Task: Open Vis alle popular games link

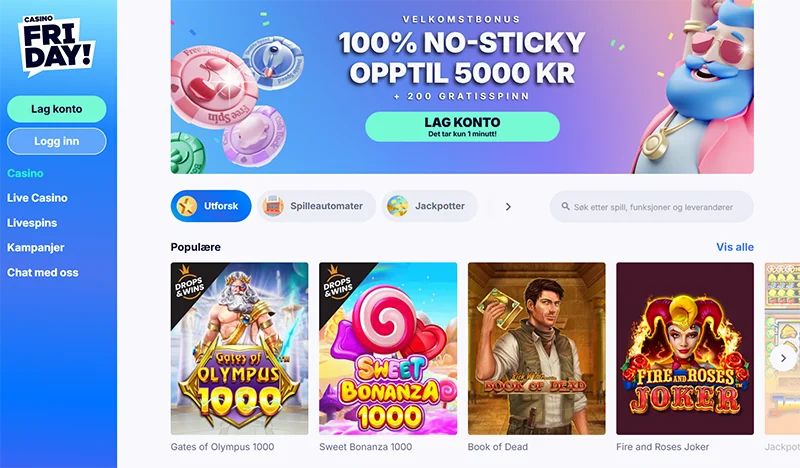Action: [x=735, y=247]
